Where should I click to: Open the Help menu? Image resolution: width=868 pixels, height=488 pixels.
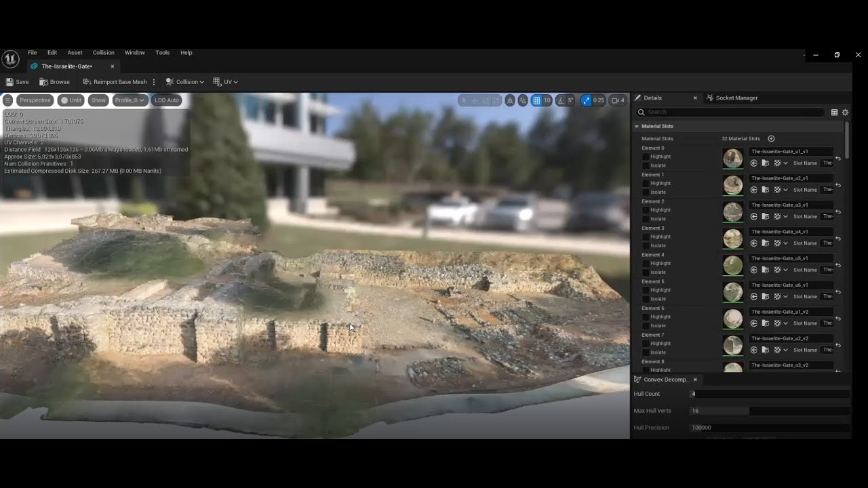coord(186,53)
